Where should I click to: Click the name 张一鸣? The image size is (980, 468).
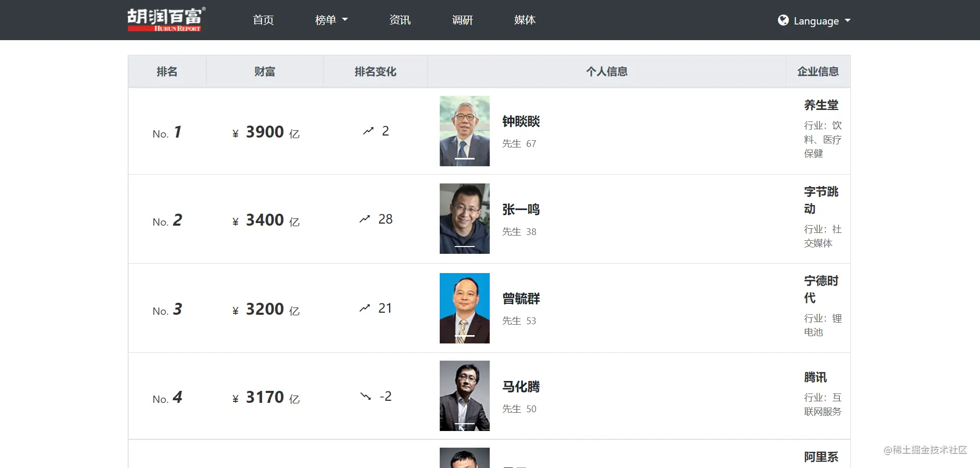521,210
